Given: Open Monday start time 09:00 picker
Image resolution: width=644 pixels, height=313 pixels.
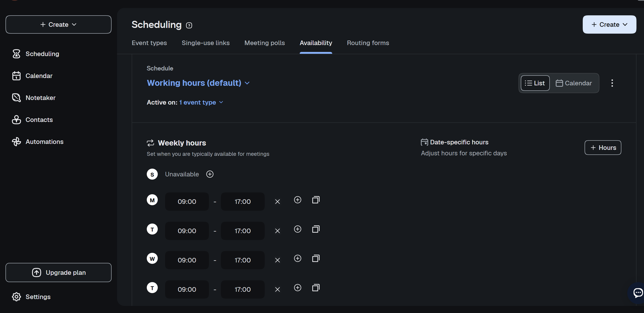Looking at the screenshot, I should pos(187,202).
